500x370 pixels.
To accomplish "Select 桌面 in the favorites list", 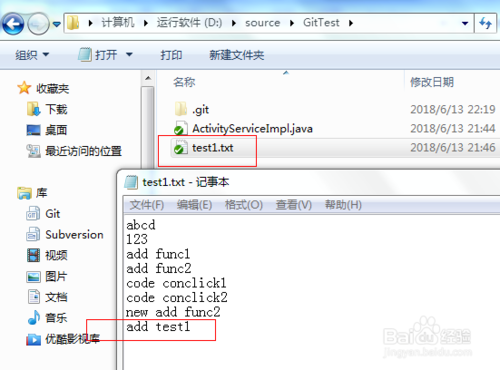I will [47, 130].
